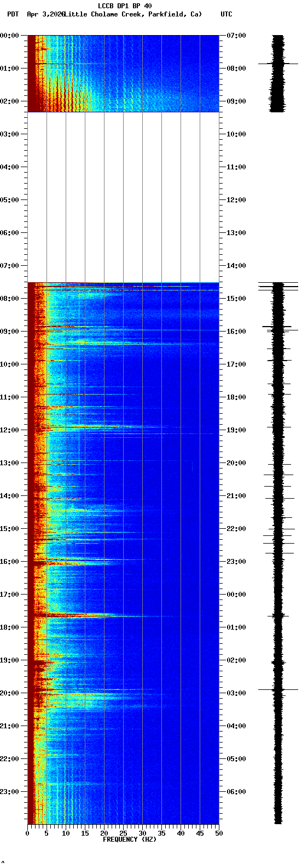Click the upper seismogram waveform trace beside the UTC axis
The image size is (302, 868).
point(278,73)
